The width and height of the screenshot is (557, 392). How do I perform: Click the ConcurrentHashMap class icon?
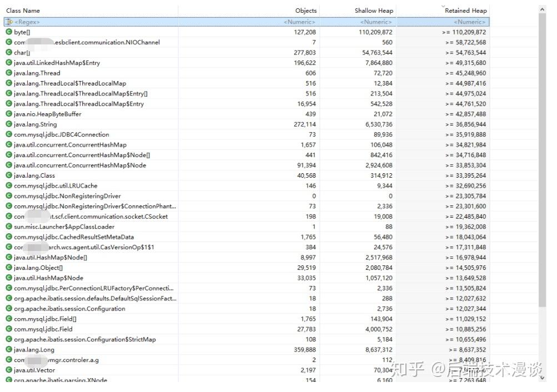[x=9, y=144]
